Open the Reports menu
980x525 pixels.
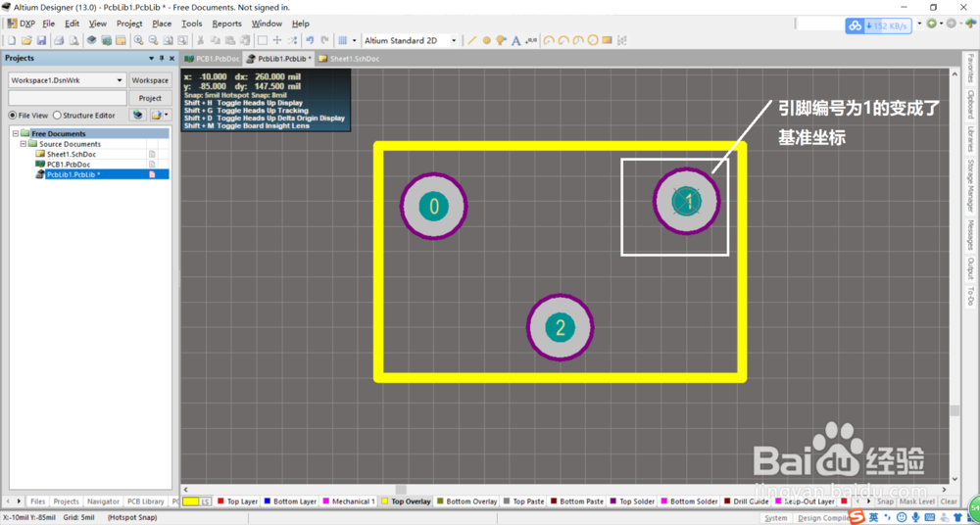pyautogui.click(x=227, y=24)
